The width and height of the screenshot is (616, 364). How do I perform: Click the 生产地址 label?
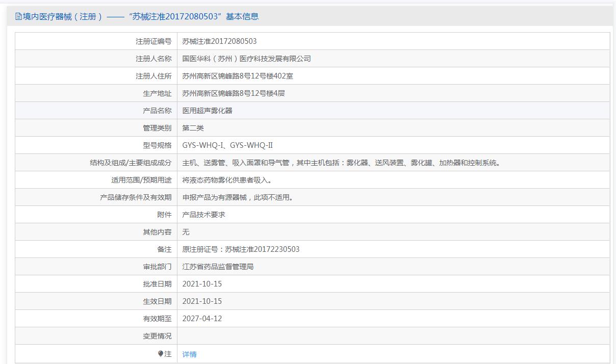coord(157,93)
